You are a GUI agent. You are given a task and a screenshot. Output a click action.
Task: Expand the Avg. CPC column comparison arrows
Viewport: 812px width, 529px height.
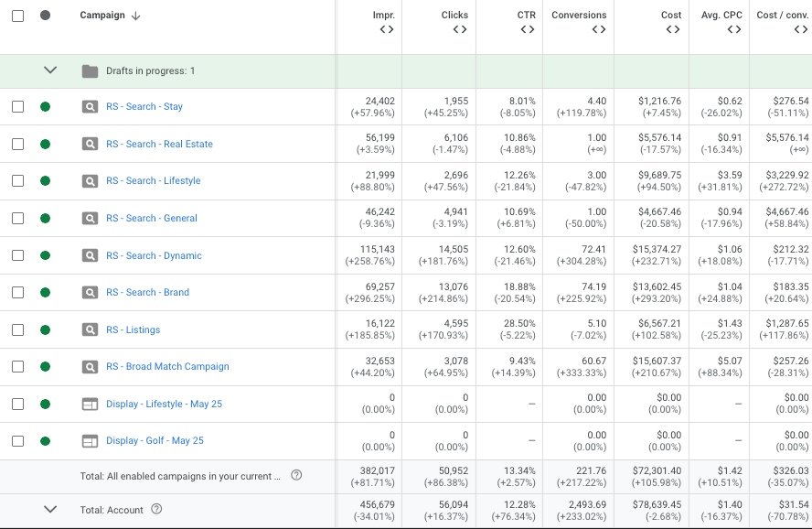pyautogui.click(x=734, y=29)
